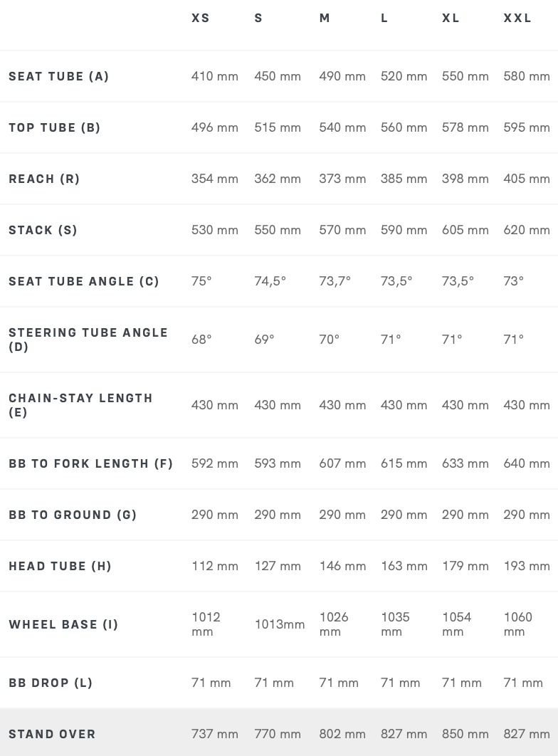Click the Reach (R) row label
Image resolution: width=558 pixels, height=756 pixels.
(x=44, y=179)
